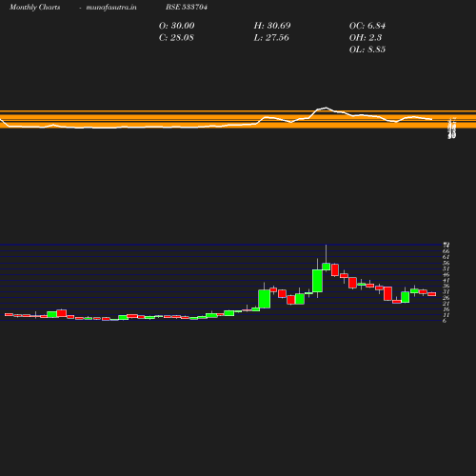Click the 61 price axis label

click(446, 257)
